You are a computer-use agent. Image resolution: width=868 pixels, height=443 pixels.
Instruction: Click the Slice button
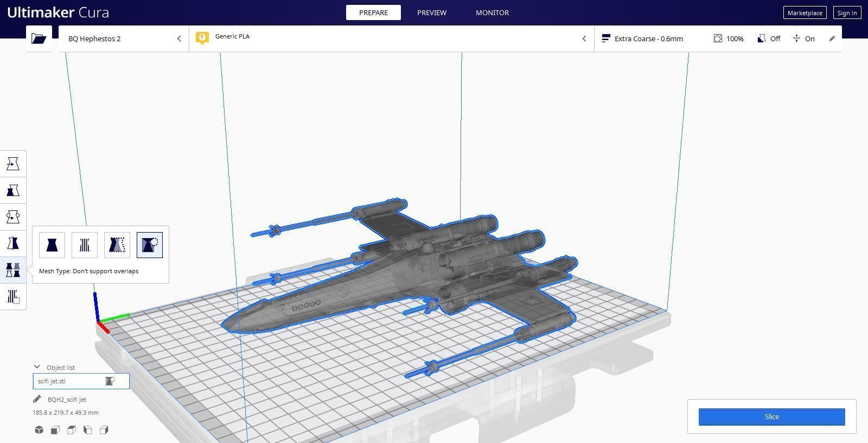pos(771,417)
